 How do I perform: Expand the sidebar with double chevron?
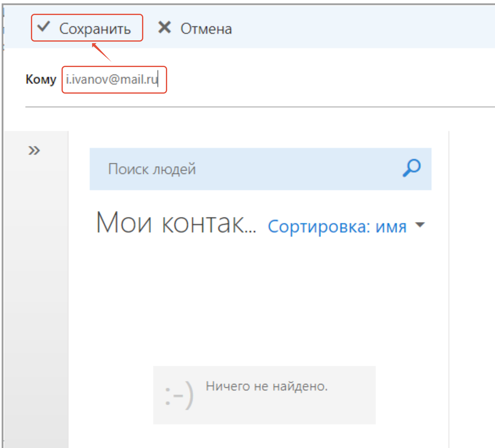pyautogui.click(x=34, y=151)
